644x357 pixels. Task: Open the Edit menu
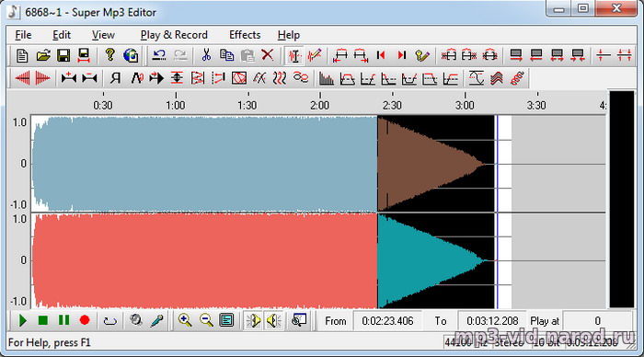pos(62,35)
